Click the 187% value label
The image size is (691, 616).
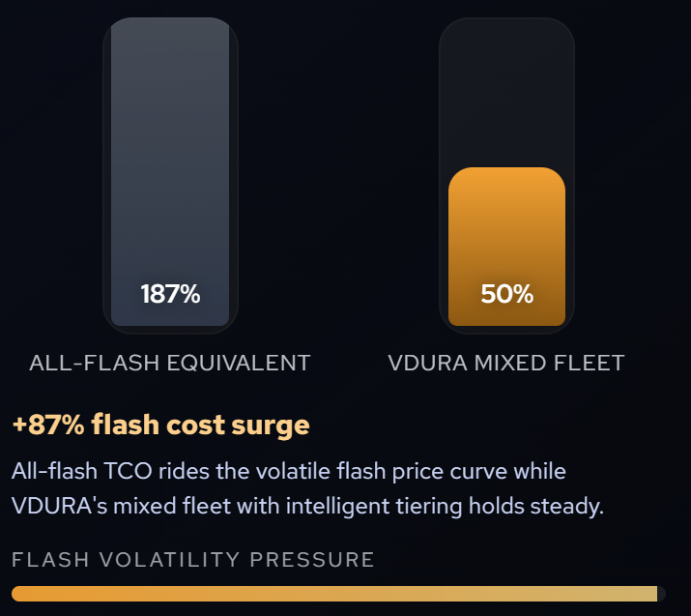[x=170, y=294]
